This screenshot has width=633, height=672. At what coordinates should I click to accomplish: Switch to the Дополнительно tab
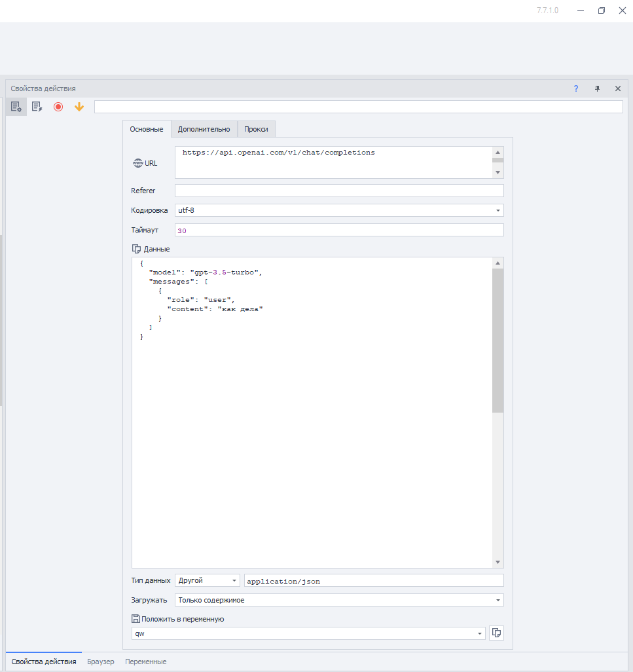(204, 129)
